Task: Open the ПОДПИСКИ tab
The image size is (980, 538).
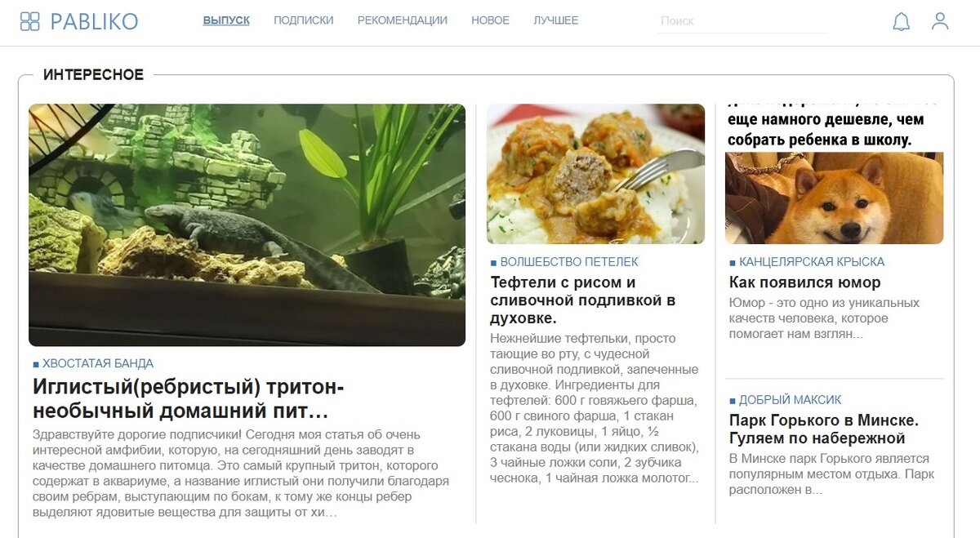Action: [304, 20]
